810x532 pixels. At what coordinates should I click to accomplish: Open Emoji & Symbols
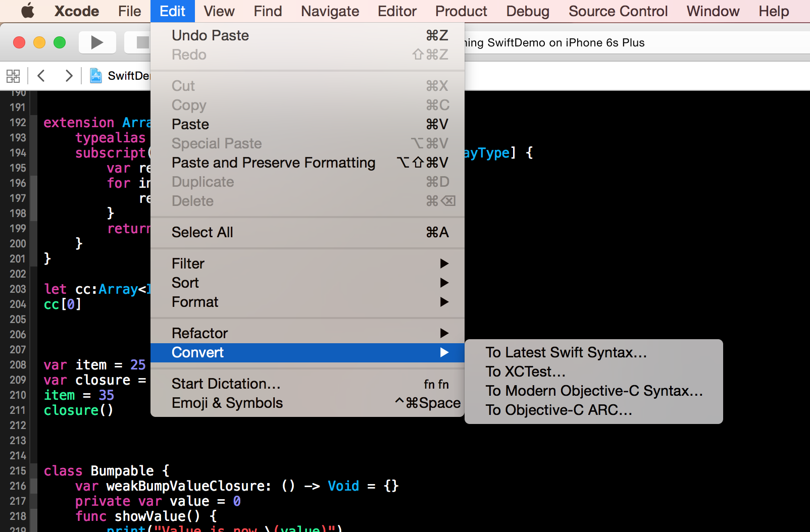coord(308,403)
